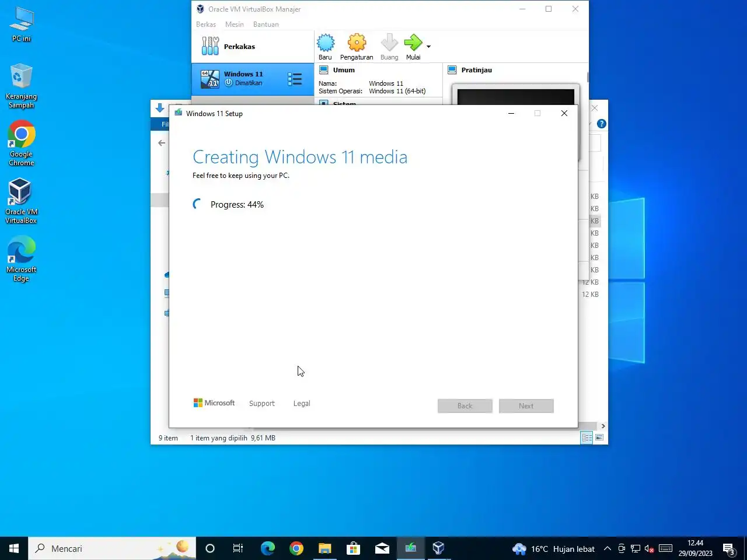Open Keranjang Sampah recycle bin icon
The width and height of the screenshot is (747, 560).
(22, 86)
